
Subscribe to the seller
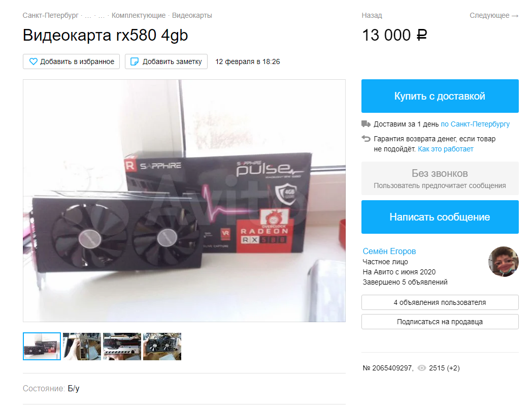coord(440,322)
